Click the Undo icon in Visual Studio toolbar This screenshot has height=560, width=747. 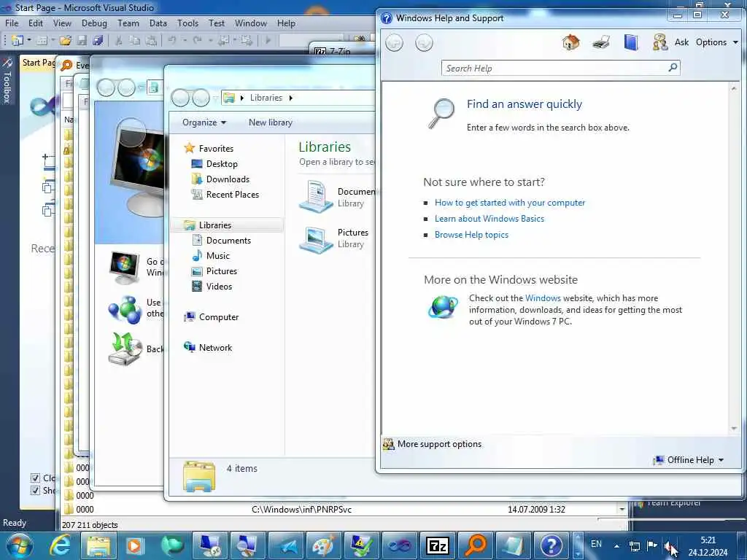(172, 41)
